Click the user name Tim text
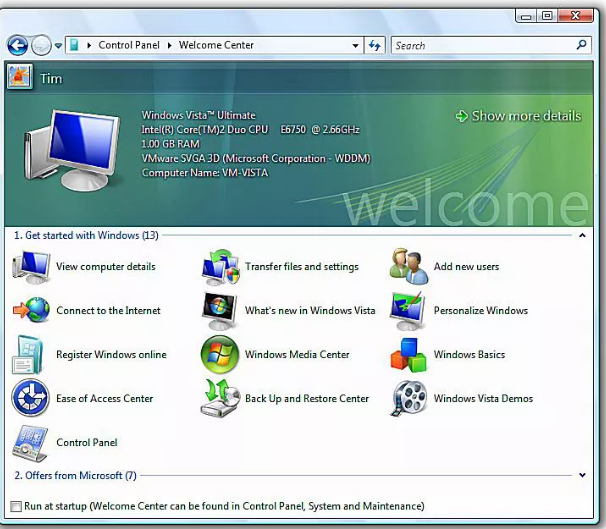 tap(51, 79)
